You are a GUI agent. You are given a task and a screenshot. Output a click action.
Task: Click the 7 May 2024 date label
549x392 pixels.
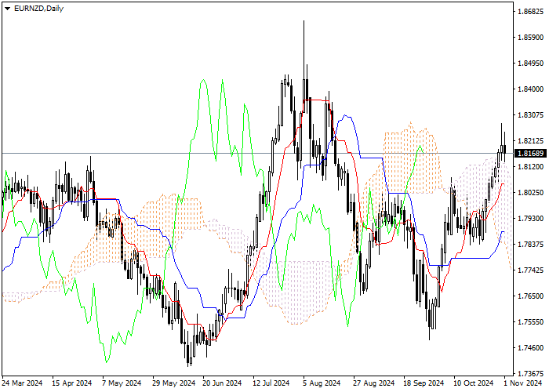pyautogui.click(x=122, y=383)
